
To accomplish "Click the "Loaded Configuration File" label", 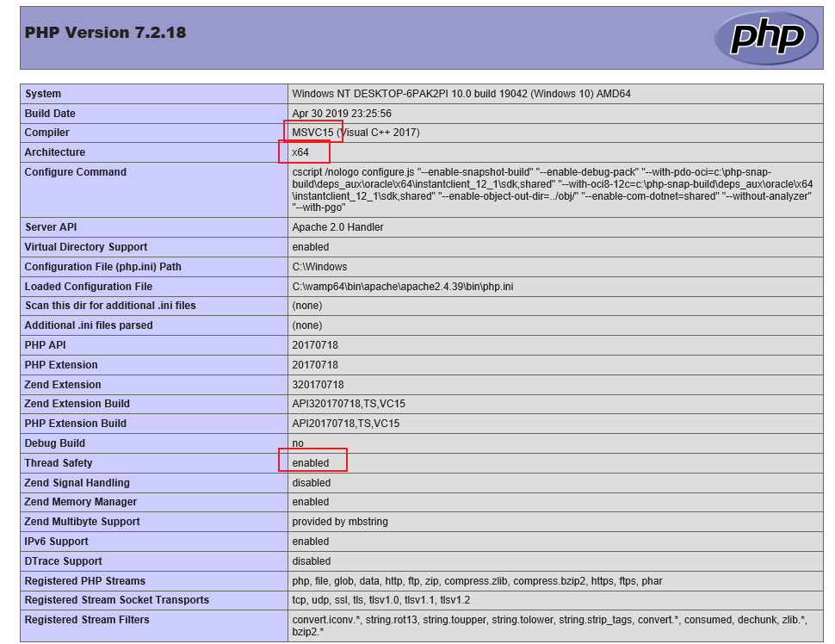I will tap(89, 287).
